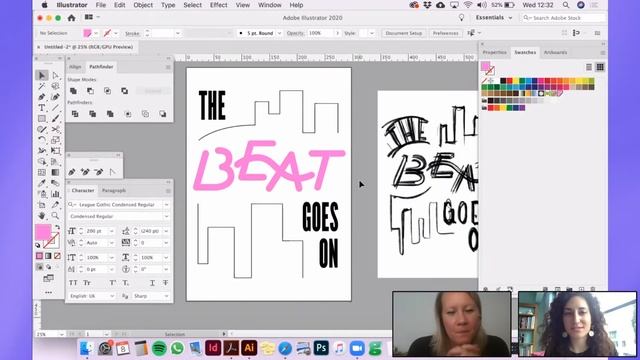
Task: Switch Swatches panel to list view
Action: point(589,67)
